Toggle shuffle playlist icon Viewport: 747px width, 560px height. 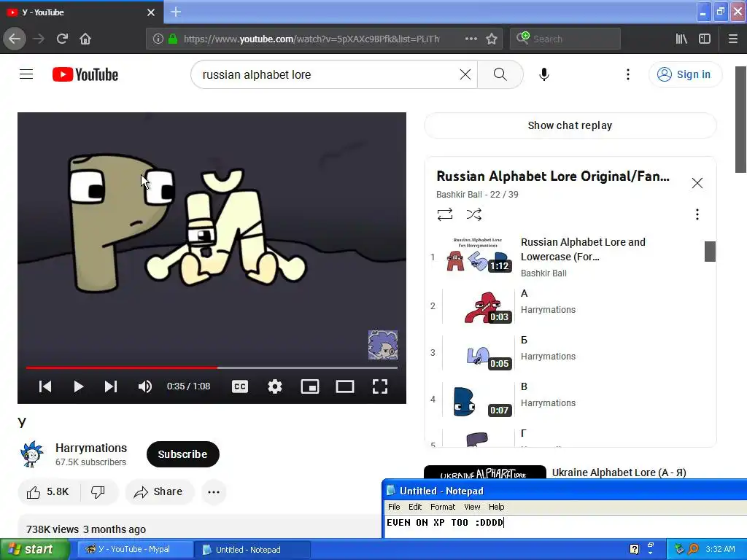point(474,214)
